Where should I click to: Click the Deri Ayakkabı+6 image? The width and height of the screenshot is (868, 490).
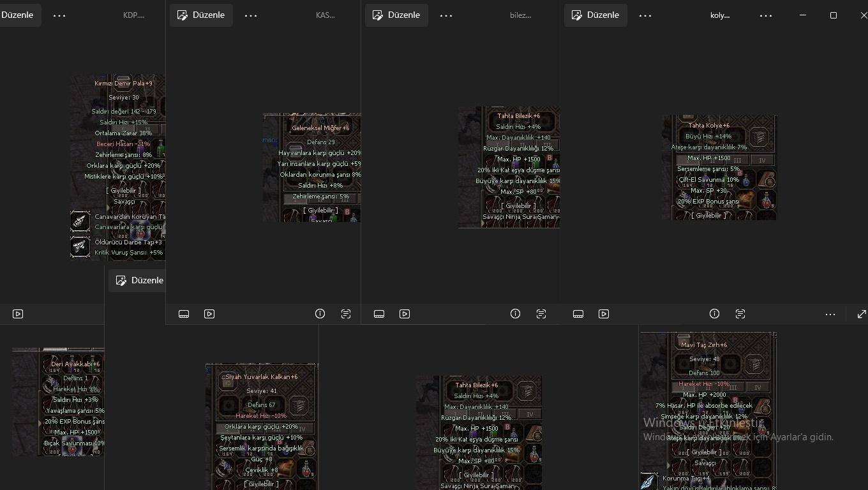[x=58, y=402]
